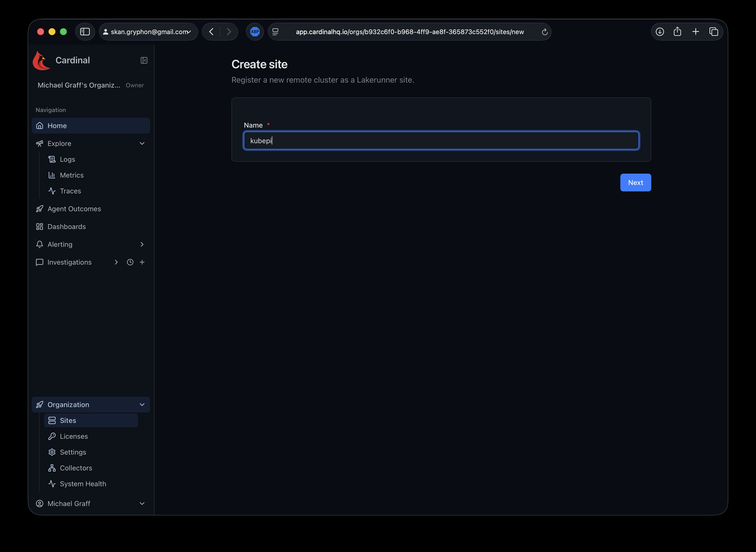View investigations history clock icon
Image resolution: width=756 pixels, height=552 pixels.
[x=130, y=262]
